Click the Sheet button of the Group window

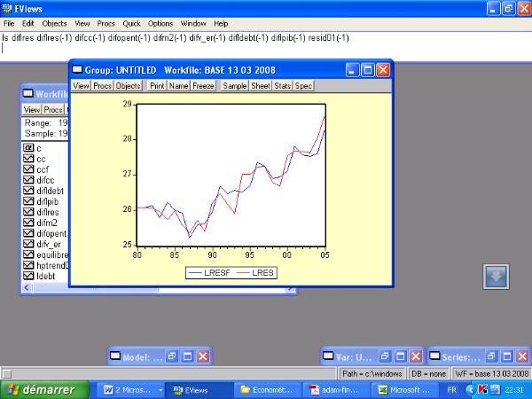click(x=261, y=86)
